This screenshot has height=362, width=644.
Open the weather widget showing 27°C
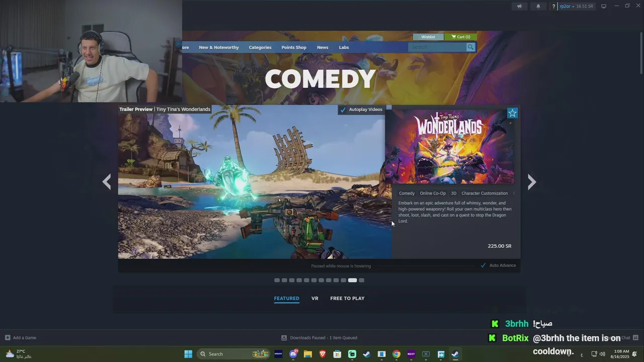(x=18, y=354)
